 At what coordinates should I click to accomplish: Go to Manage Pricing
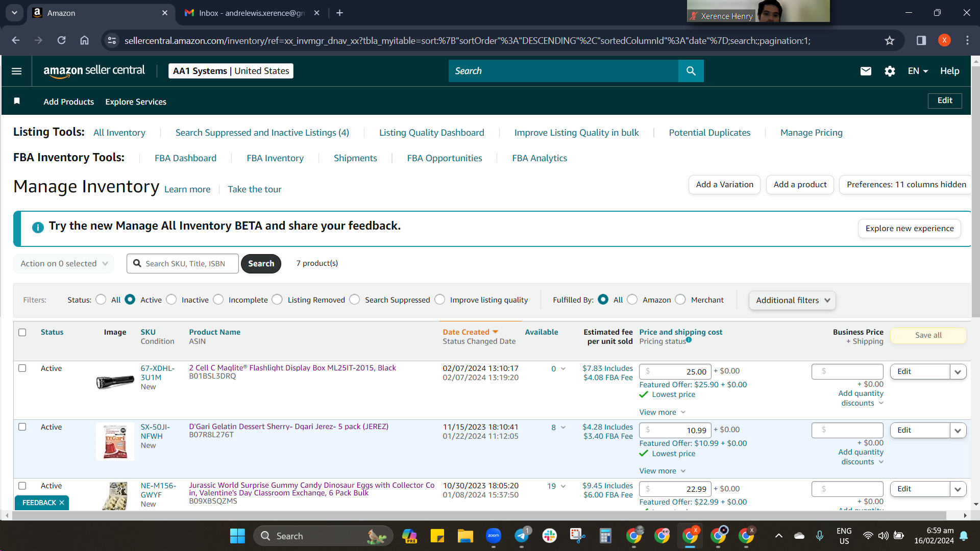(x=812, y=133)
